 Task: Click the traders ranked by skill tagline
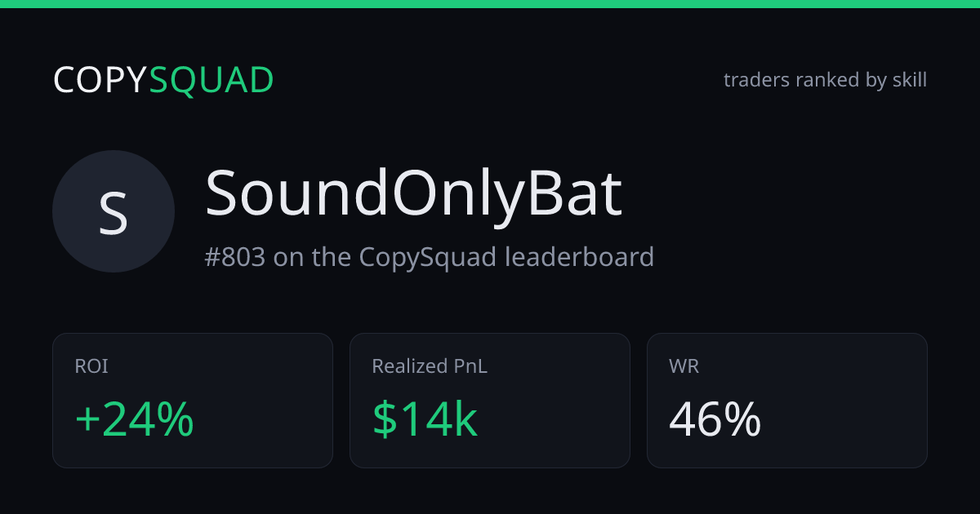tap(825, 80)
